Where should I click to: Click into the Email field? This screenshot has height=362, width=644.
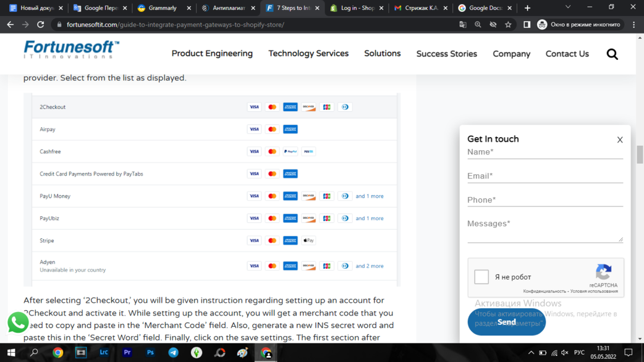tap(545, 176)
